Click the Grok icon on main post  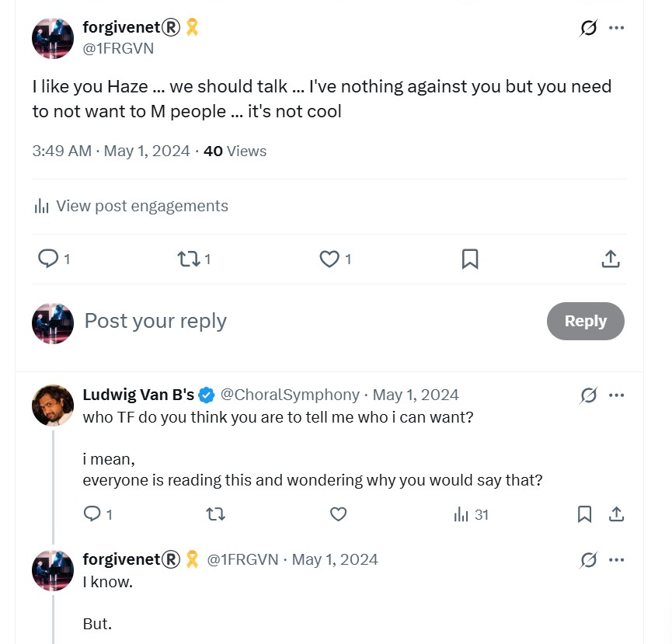(588, 28)
